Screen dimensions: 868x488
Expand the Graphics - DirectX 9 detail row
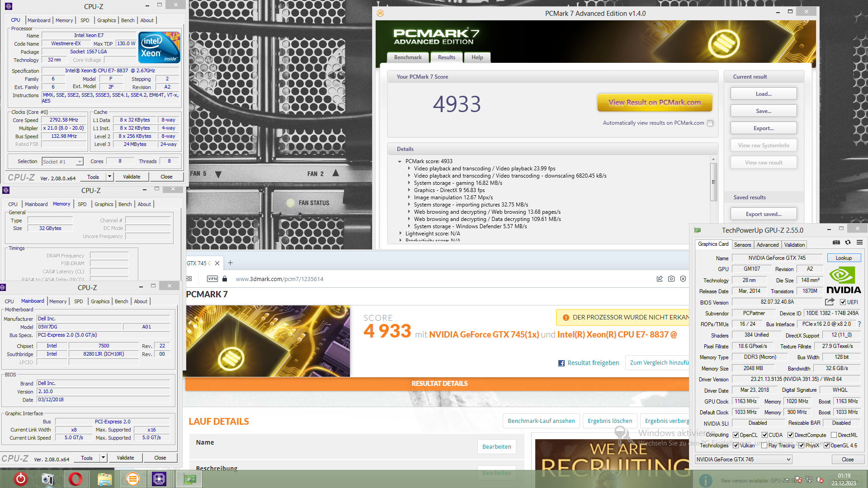coord(409,190)
